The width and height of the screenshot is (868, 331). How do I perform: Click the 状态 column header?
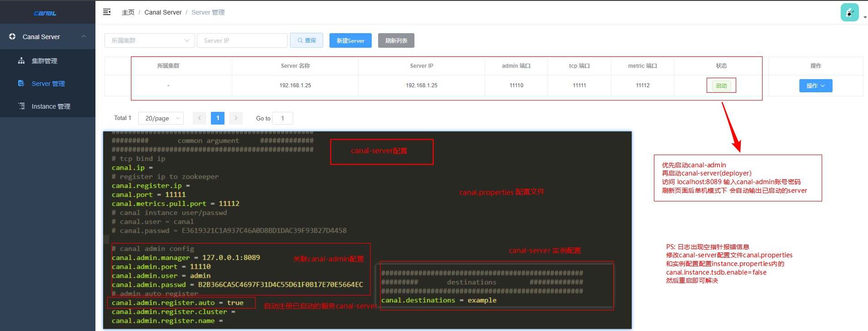721,66
